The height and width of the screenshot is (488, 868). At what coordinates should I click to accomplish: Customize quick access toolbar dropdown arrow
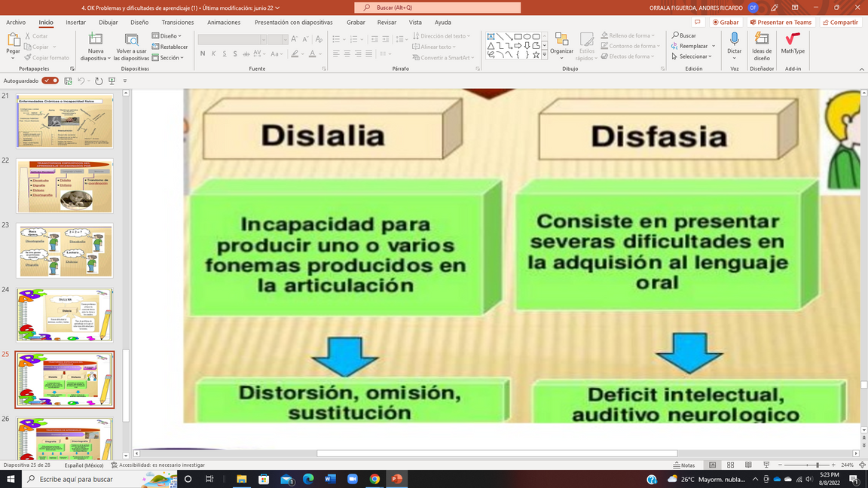(125, 81)
